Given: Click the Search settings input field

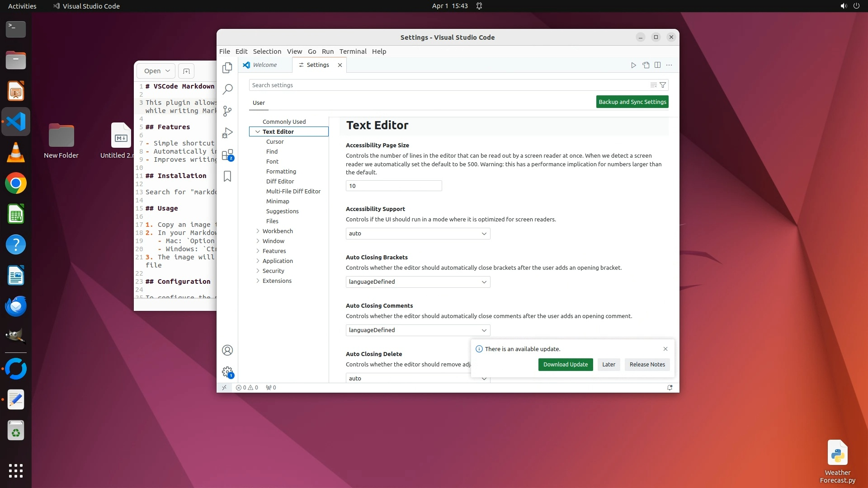Looking at the screenshot, I should pos(448,85).
